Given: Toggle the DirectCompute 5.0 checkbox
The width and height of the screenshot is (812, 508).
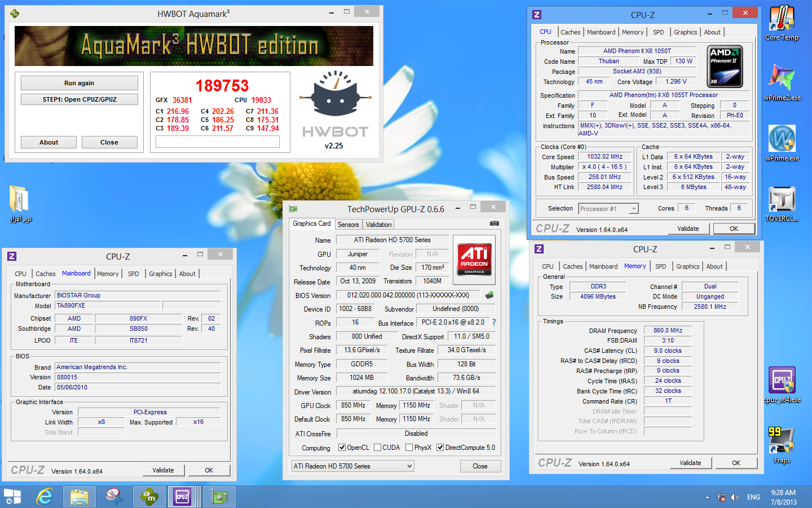Looking at the screenshot, I should coord(440,448).
